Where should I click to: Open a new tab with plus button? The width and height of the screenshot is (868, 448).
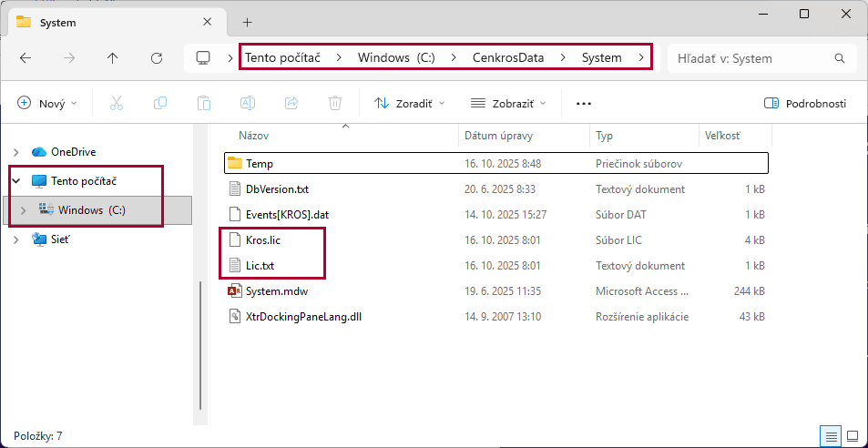point(247,22)
